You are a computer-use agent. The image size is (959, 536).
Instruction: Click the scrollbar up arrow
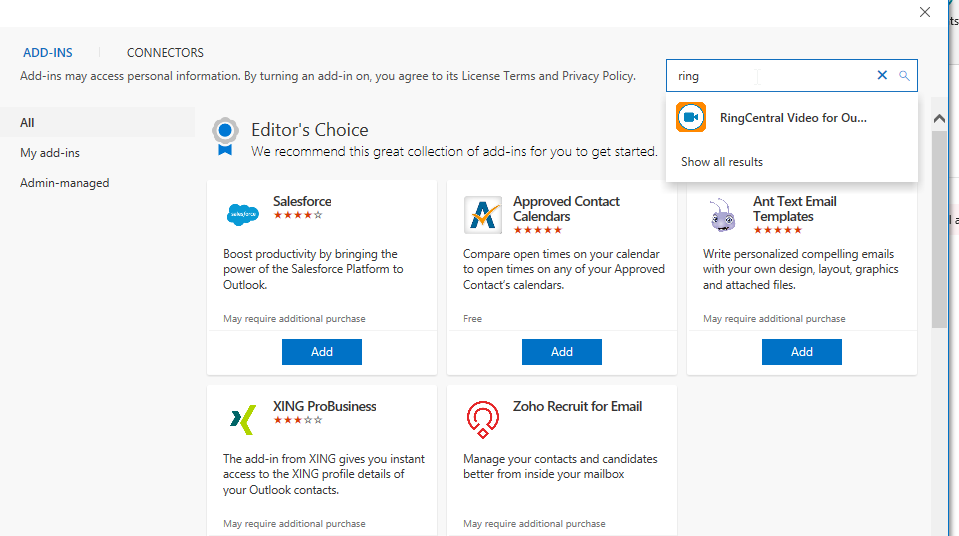pos(939,119)
